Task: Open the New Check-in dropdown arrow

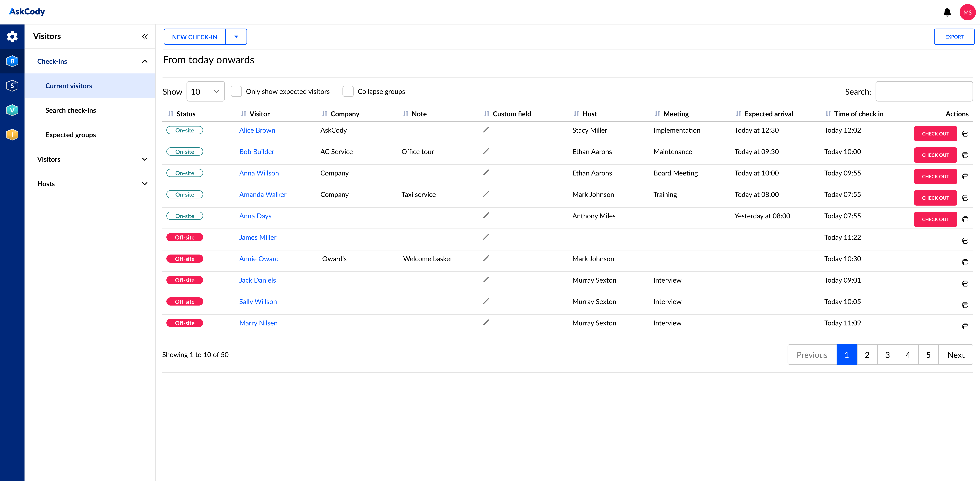Action: click(x=236, y=37)
